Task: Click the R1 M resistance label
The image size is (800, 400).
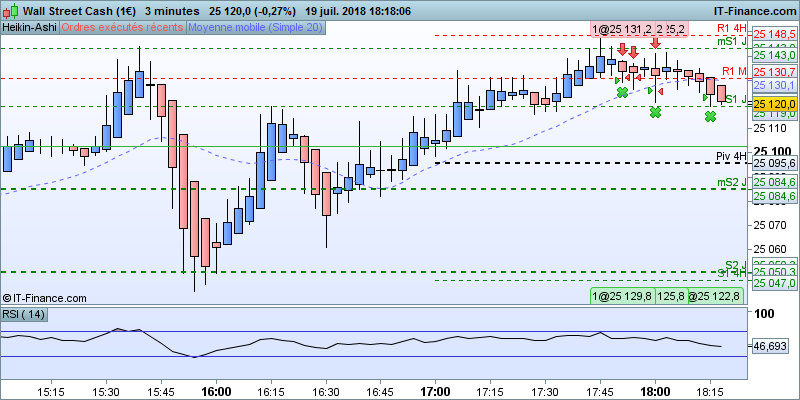Action: pyautogui.click(x=734, y=70)
